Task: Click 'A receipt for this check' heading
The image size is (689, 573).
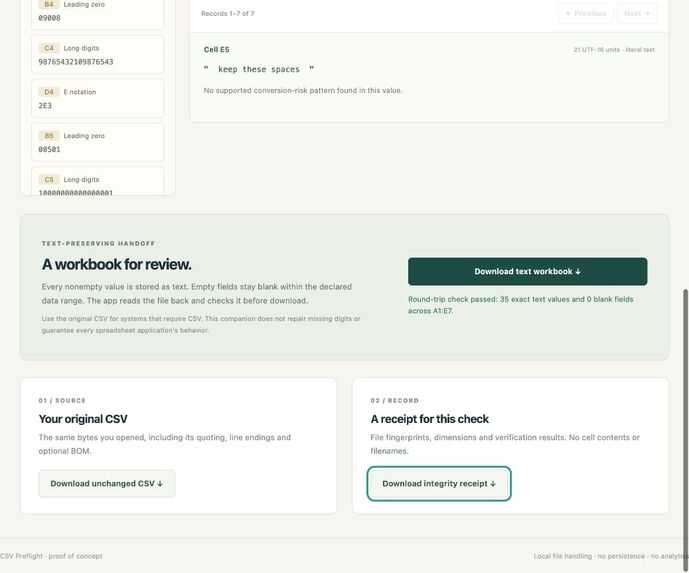Action: (429, 419)
